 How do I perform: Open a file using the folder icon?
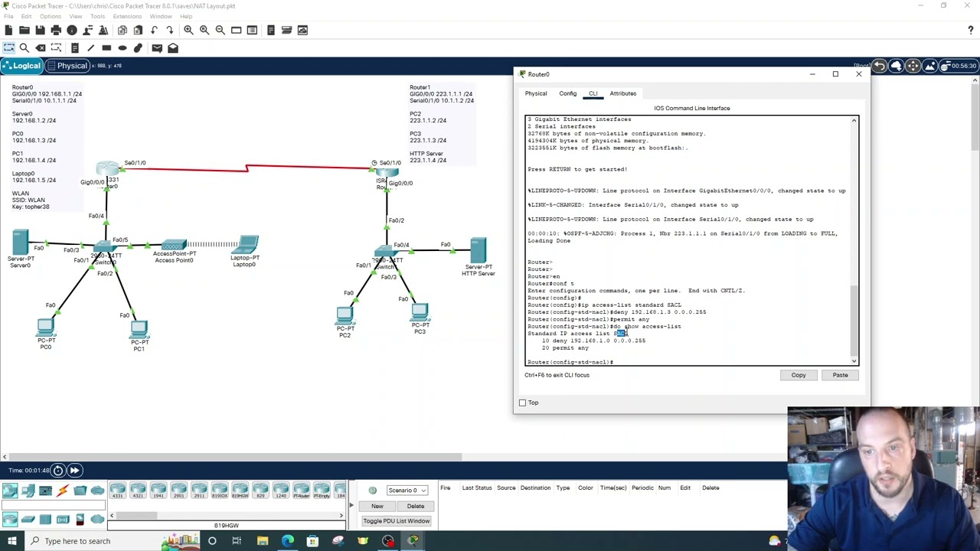coord(24,30)
